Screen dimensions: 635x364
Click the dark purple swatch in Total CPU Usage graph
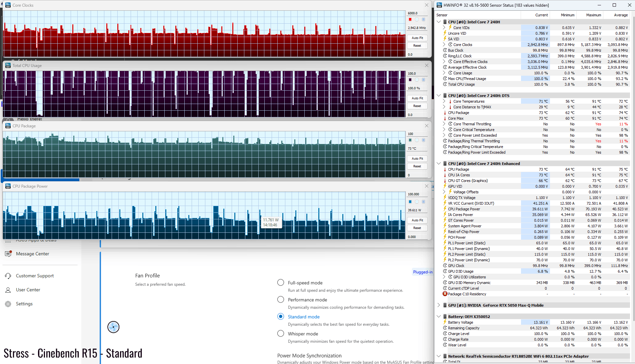(410, 80)
